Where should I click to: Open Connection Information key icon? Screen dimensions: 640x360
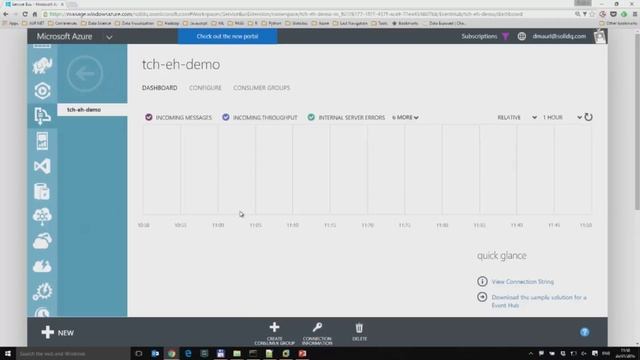[317, 327]
